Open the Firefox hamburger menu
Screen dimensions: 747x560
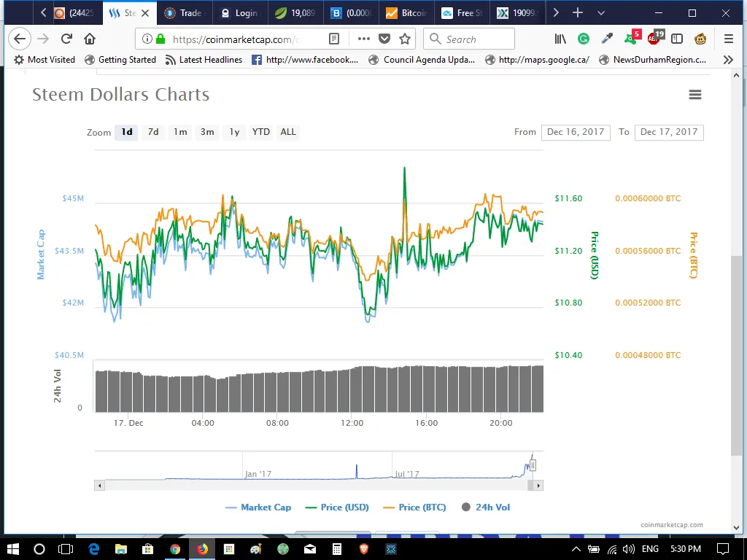point(729,39)
